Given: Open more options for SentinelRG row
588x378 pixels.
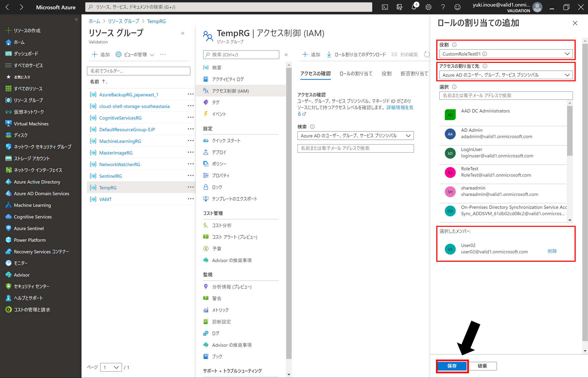Looking at the screenshot, I should (x=191, y=176).
